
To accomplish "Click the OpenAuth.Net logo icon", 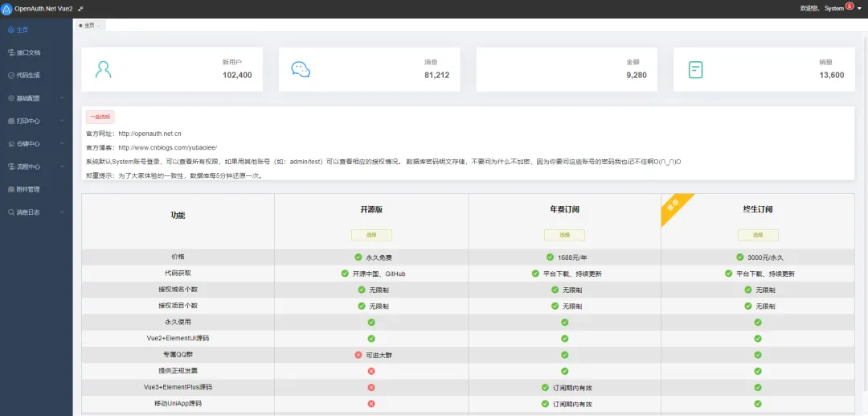I will 6,9.
